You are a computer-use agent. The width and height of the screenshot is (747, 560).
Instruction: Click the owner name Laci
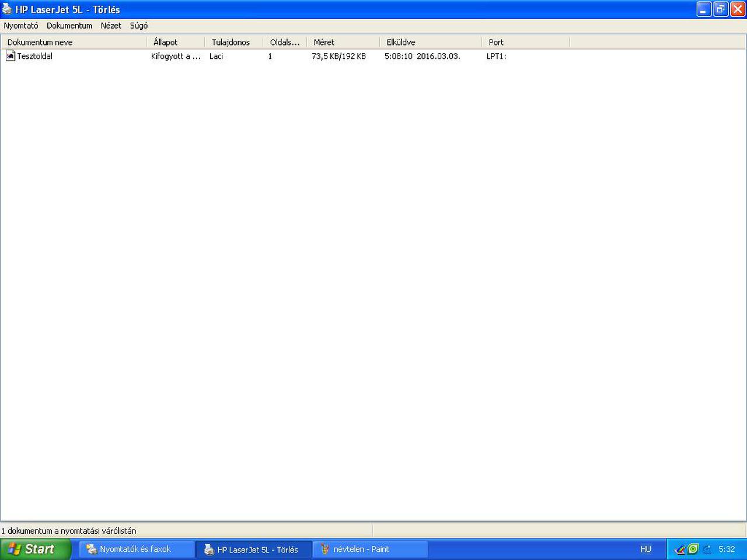point(216,56)
